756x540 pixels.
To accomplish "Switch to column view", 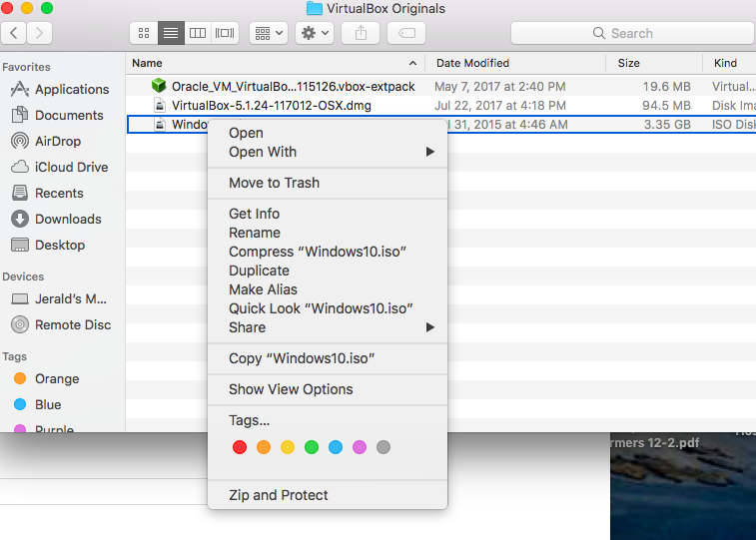I will point(198,33).
